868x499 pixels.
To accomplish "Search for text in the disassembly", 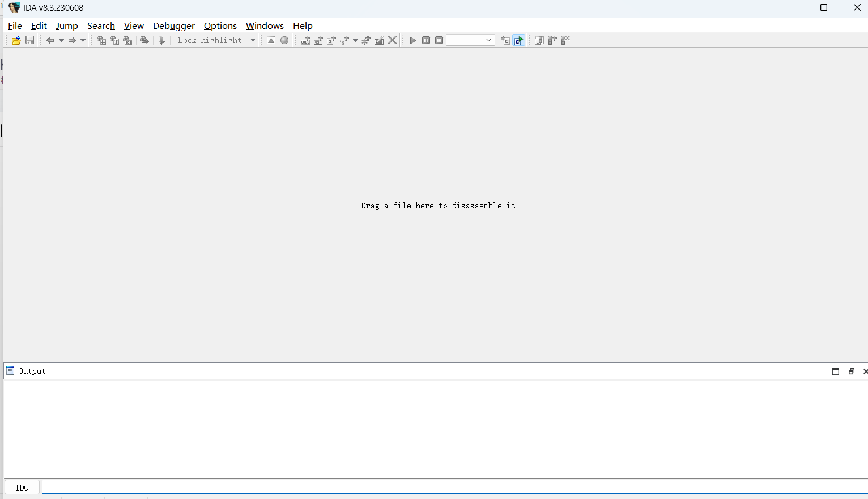I will 114,40.
